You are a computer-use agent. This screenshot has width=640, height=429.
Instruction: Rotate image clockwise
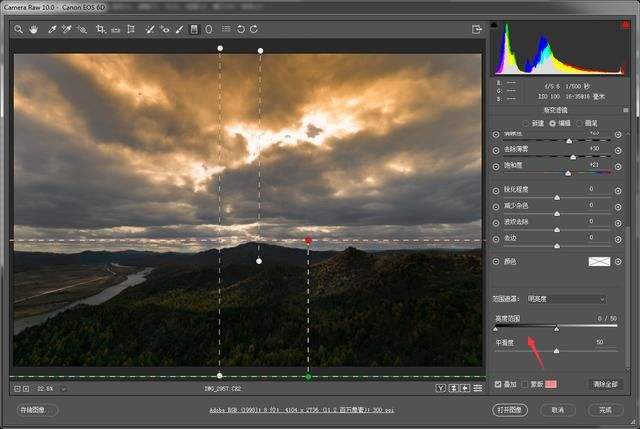(x=254, y=29)
